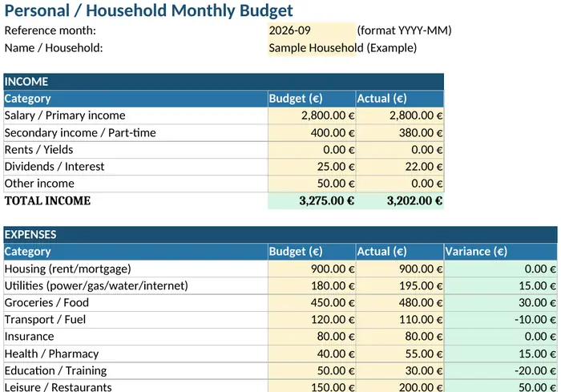Screen dimensions: 561x392
Task: Select Salary budget cell 2,800.00 €
Action: tap(312, 115)
